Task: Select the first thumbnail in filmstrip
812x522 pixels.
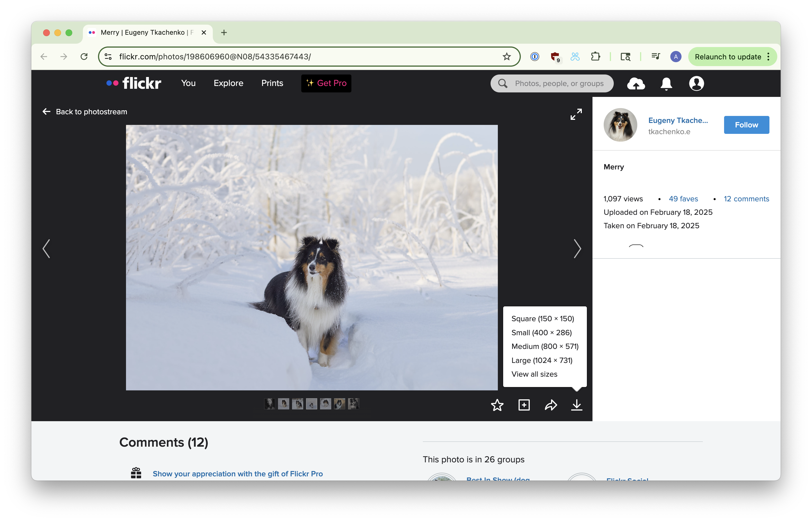Action: tap(269, 404)
